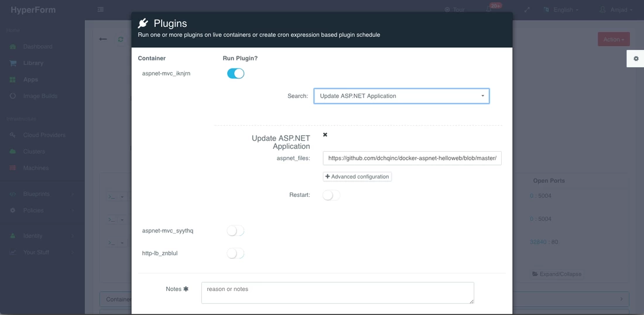Enable Run Plugin for http-lb_znblul

236,254
